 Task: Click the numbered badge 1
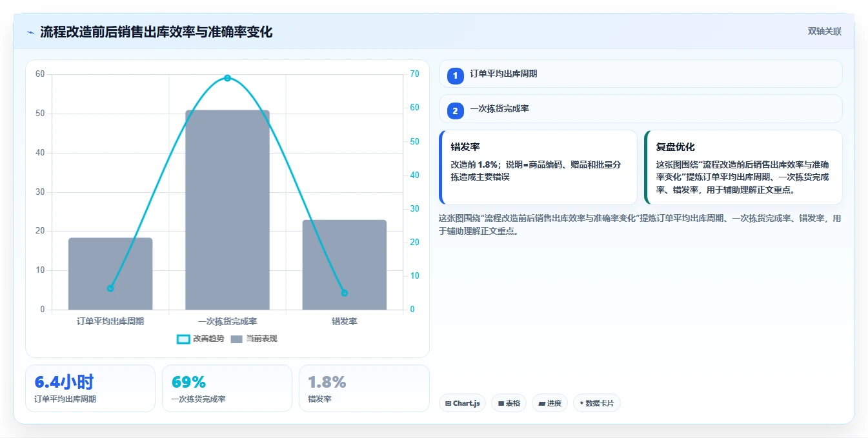click(x=455, y=75)
